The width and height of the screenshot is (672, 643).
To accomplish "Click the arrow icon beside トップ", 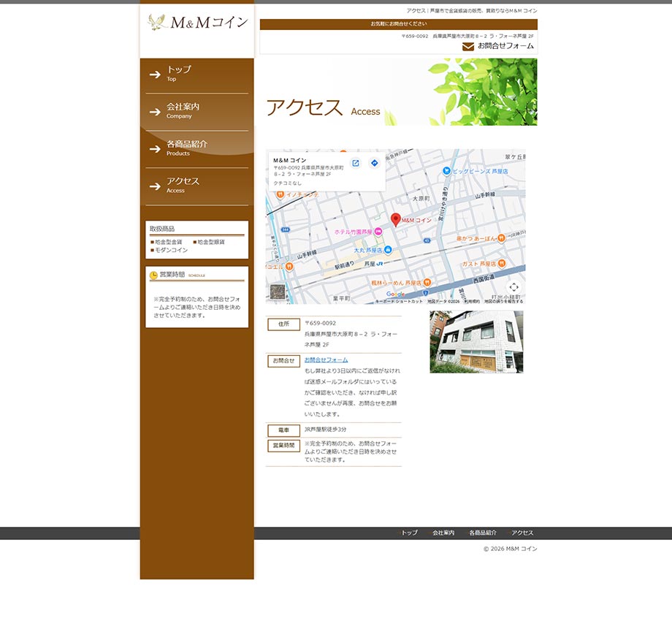I will click(155, 75).
